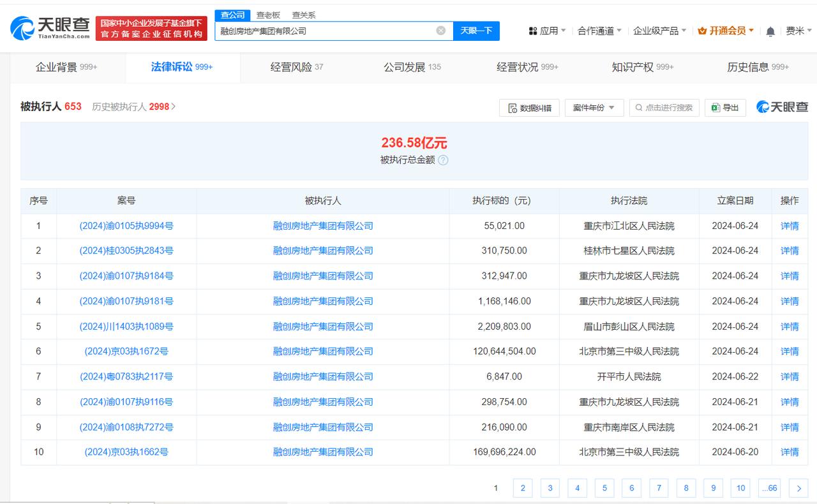View 详情 for the 桂林市七星区人民法院 row
The height and width of the screenshot is (504, 817).
pos(790,251)
